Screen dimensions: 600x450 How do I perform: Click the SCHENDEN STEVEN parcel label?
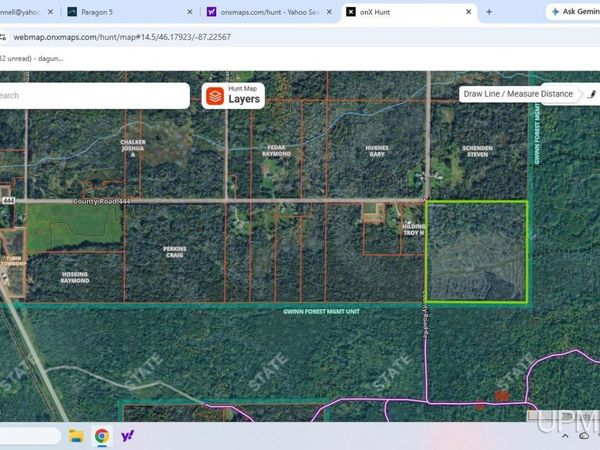pos(477,151)
